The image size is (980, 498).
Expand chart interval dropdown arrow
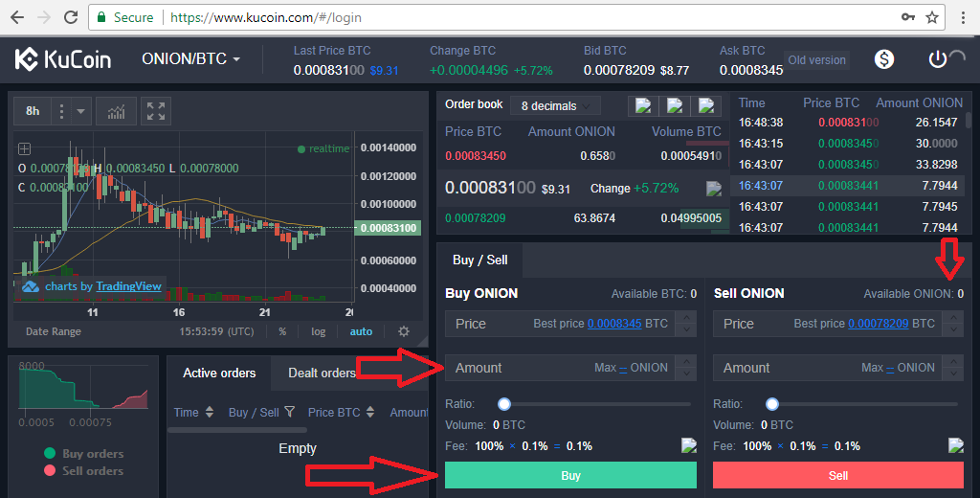click(x=80, y=111)
